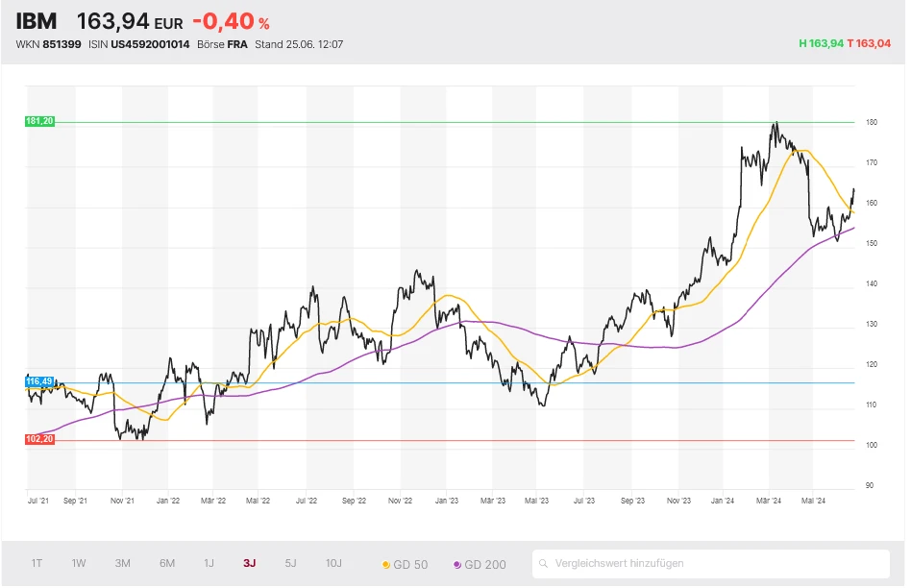
Task: Click the ISIN US4592001014 text
Action: click(135, 44)
